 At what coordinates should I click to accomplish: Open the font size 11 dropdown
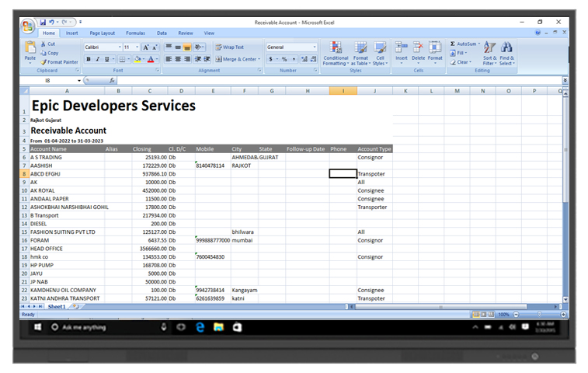(x=137, y=47)
